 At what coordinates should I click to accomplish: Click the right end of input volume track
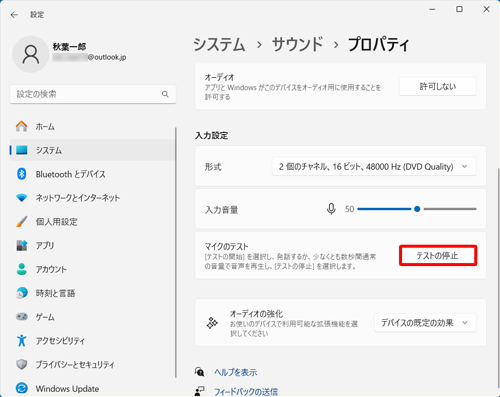pos(475,209)
